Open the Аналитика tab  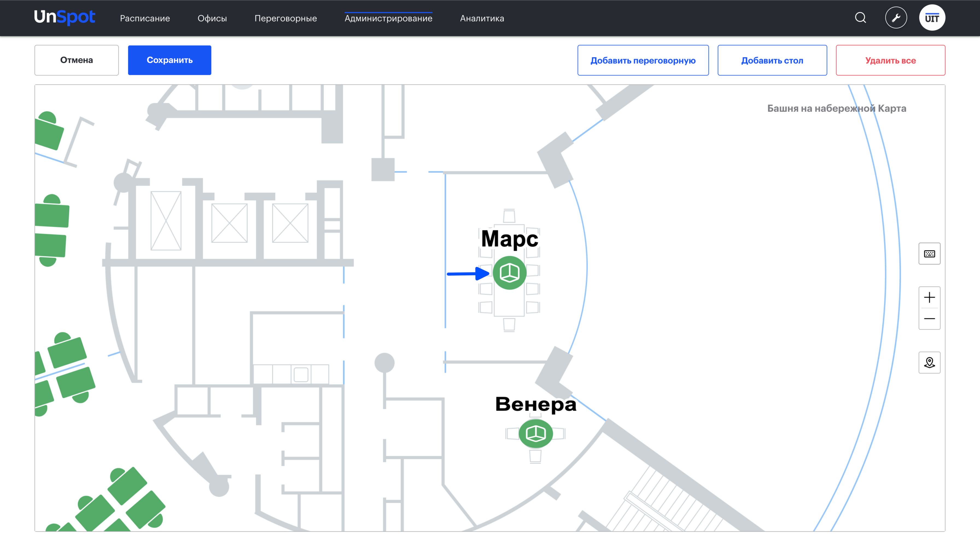(482, 18)
